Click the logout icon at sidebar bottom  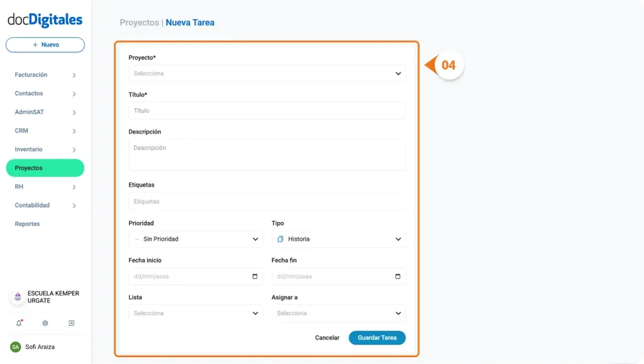(71, 323)
